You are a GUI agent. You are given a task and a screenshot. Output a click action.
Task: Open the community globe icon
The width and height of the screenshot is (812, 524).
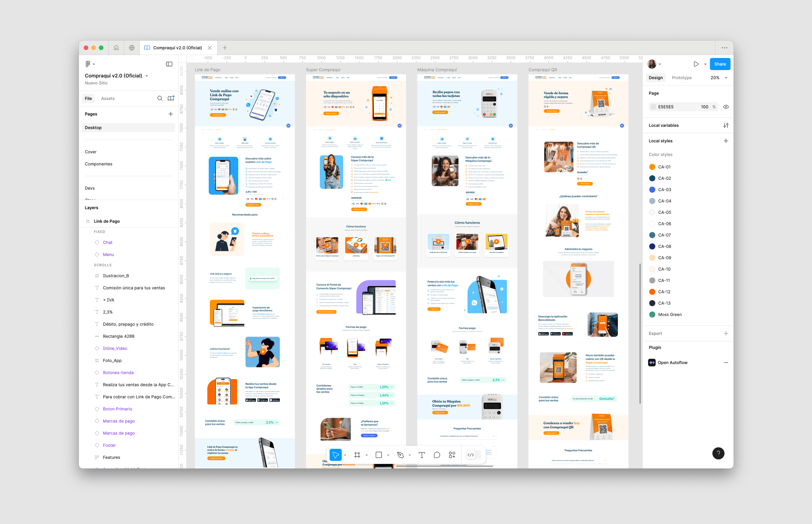point(132,47)
